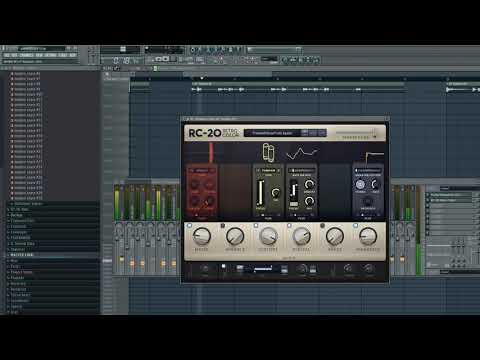Toggle the Distort module power switch
Image resolution: width=480 pixels, height=360 pixels.
coord(256,225)
